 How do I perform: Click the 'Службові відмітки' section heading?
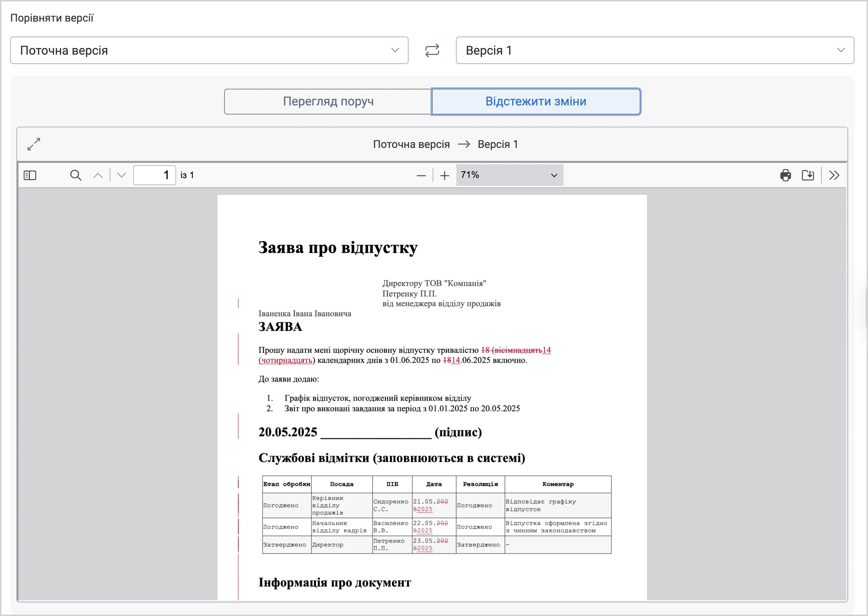(x=392, y=458)
